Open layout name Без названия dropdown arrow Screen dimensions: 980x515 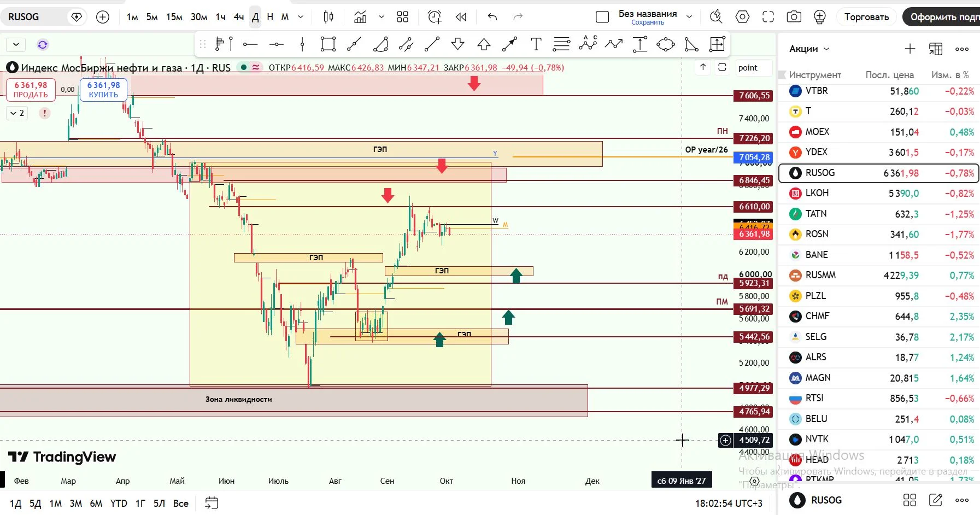pyautogui.click(x=689, y=17)
